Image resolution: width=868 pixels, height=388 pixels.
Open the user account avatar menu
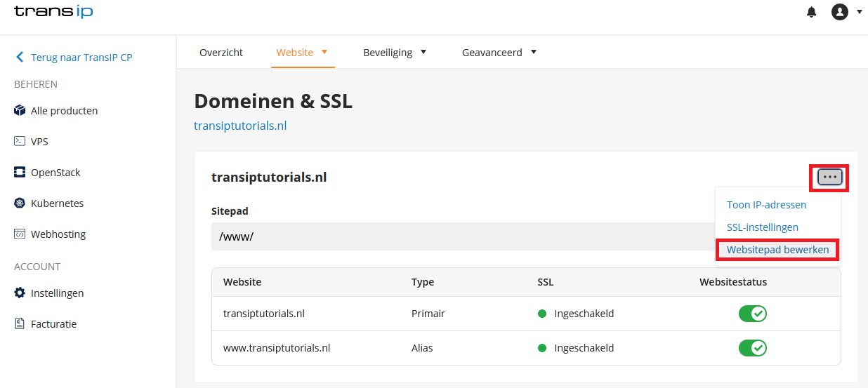pyautogui.click(x=840, y=12)
